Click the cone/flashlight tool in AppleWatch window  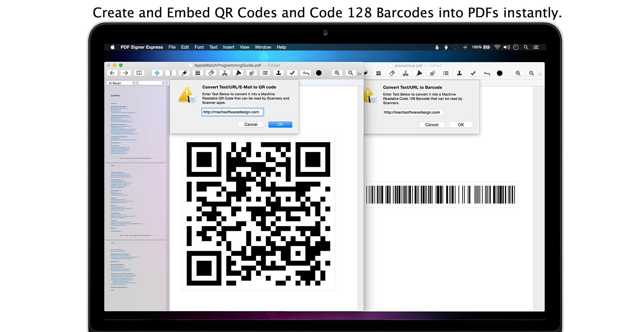point(238,73)
